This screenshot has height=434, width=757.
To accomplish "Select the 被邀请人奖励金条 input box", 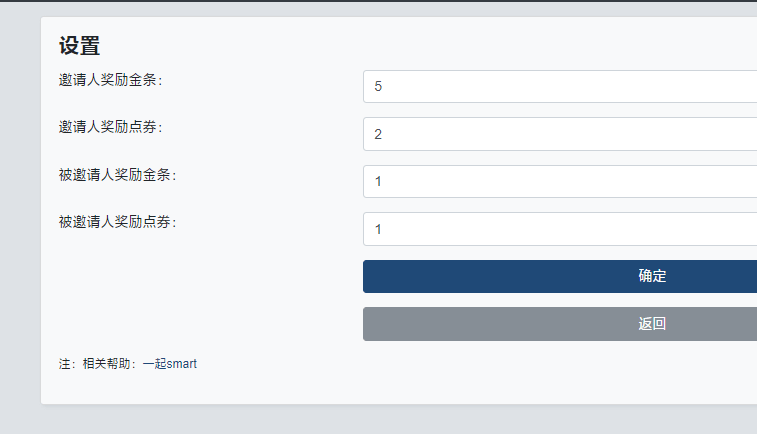I will [x=560, y=182].
